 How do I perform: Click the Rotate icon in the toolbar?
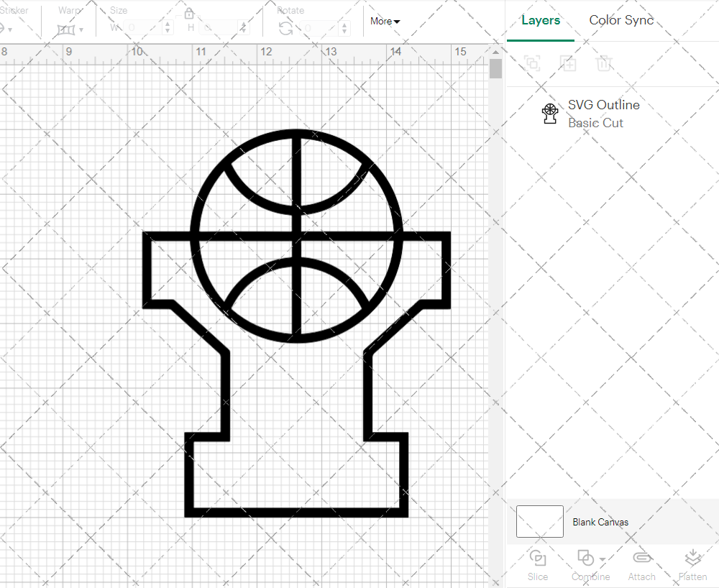coord(285,28)
